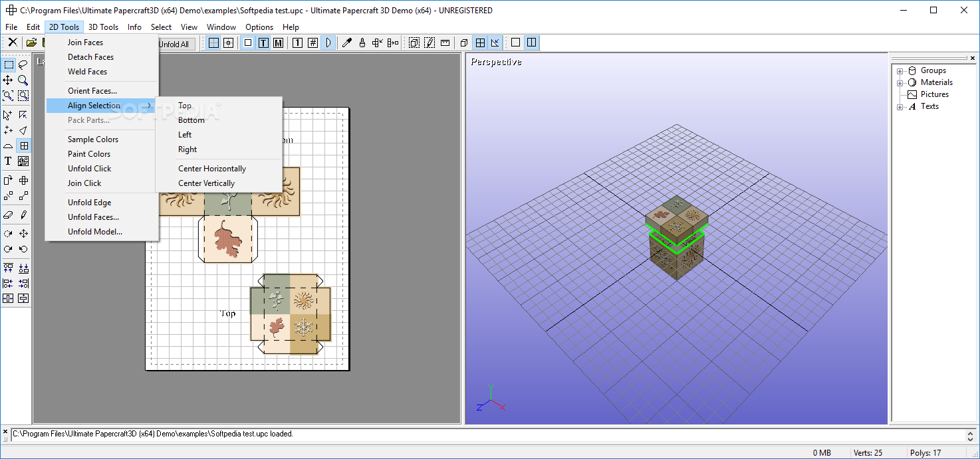Choose Center Horizontally from Align submenu
Image resolution: width=980 pixels, height=459 pixels.
point(212,169)
